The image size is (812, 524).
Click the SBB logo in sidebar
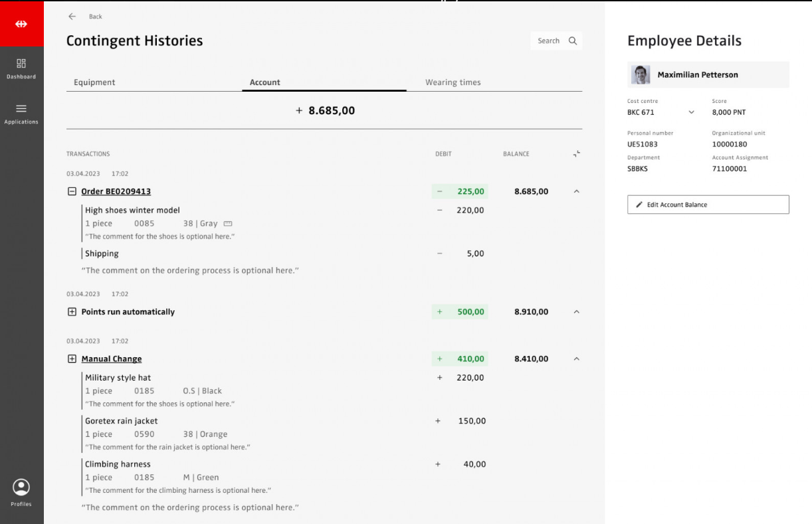pyautogui.click(x=21, y=24)
